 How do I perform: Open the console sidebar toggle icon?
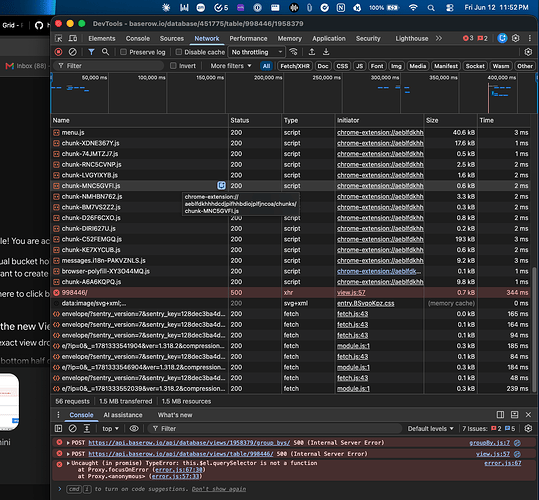pyautogui.click(x=58, y=429)
